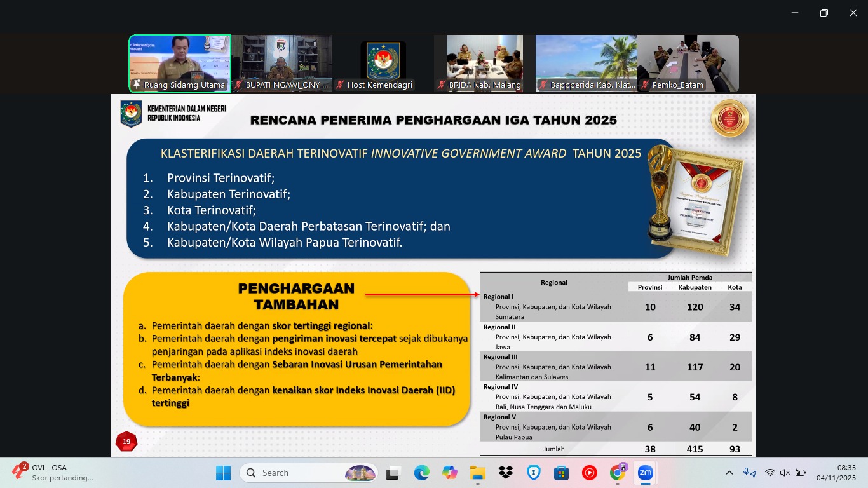Select BUPATI NGAWI participant video tile
Viewport: 868px width, 488px height.
pyautogui.click(x=281, y=64)
